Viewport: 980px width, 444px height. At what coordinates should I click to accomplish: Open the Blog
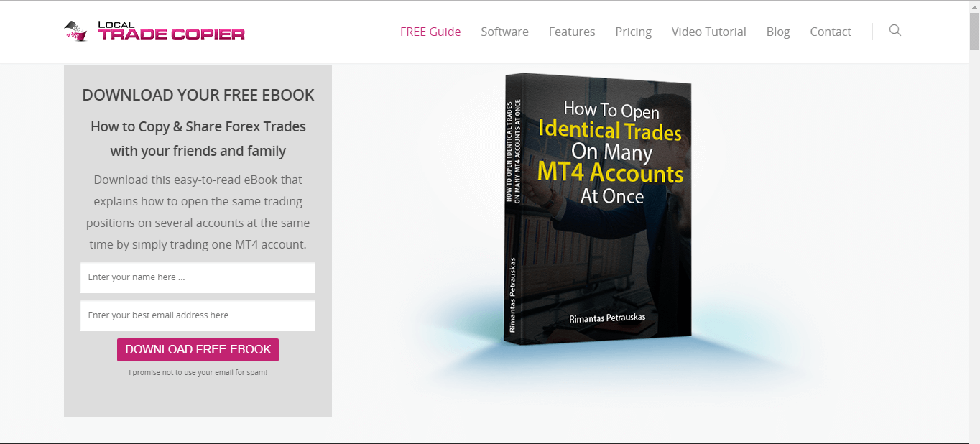pos(778,32)
